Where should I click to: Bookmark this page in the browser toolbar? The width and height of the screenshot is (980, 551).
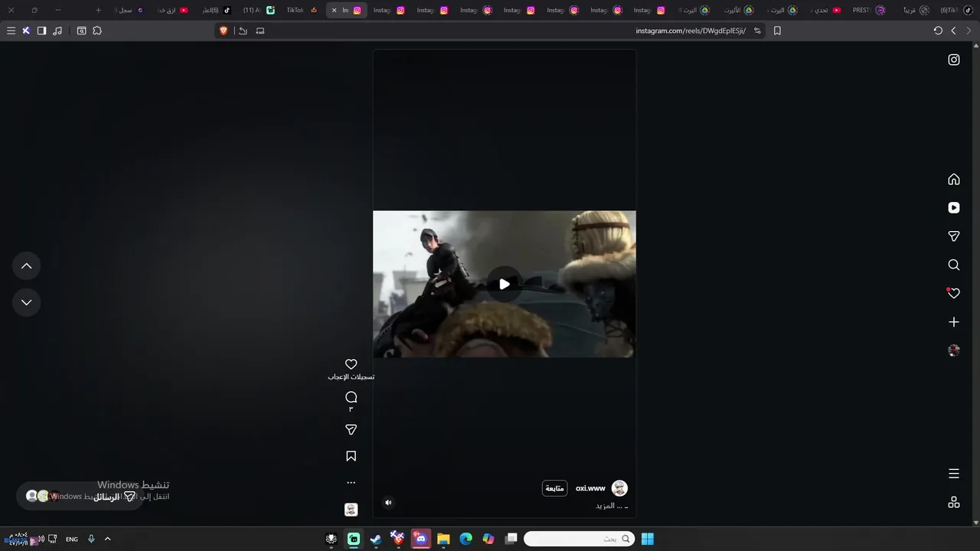point(777,31)
